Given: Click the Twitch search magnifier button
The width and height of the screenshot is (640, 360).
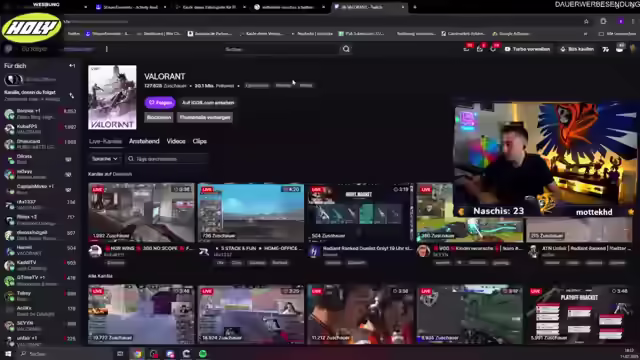Looking at the screenshot, I should pos(346,49).
